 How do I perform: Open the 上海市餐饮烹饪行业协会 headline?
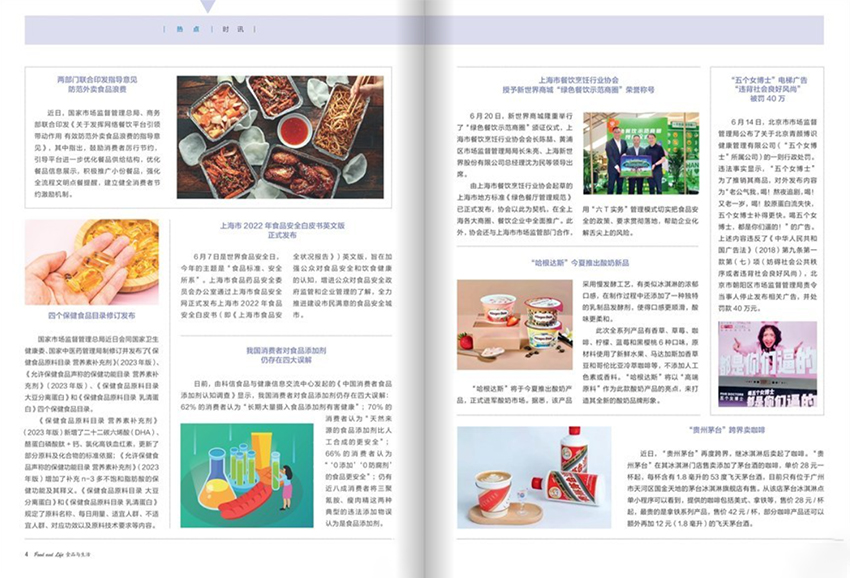click(x=578, y=85)
